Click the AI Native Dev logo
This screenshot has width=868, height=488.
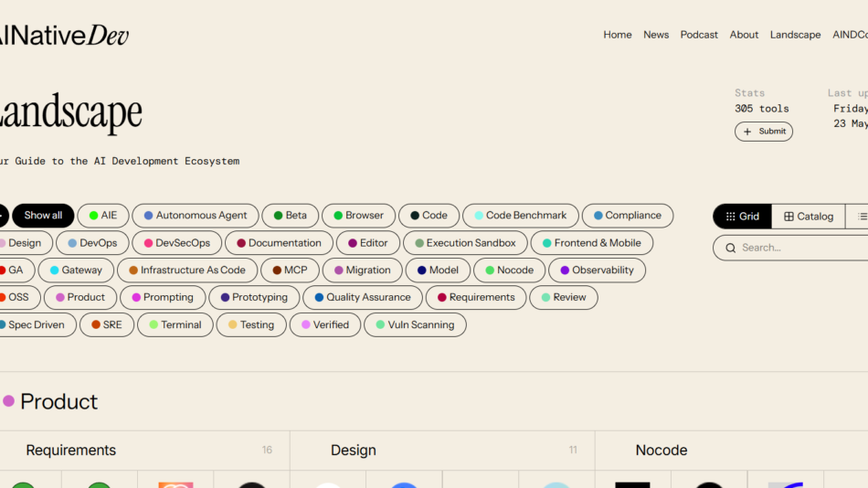point(62,36)
